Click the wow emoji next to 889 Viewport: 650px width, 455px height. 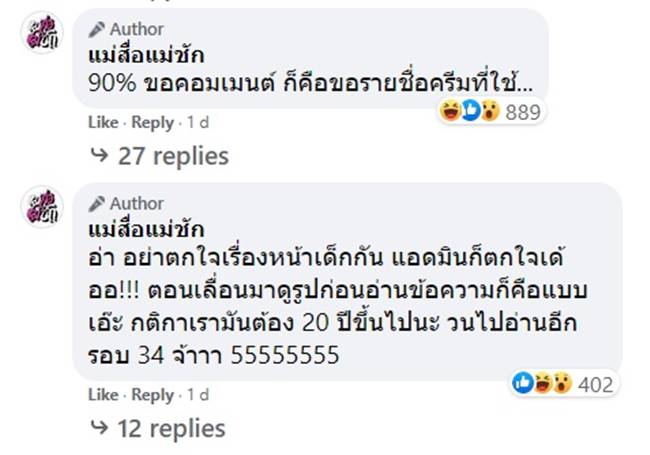pyautogui.click(x=489, y=112)
